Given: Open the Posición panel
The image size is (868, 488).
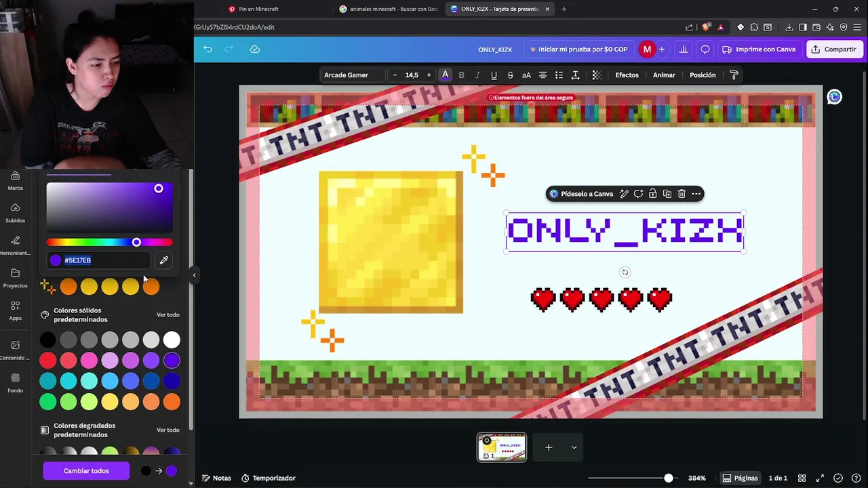Looking at the screenshot, I should coord(703,75).
